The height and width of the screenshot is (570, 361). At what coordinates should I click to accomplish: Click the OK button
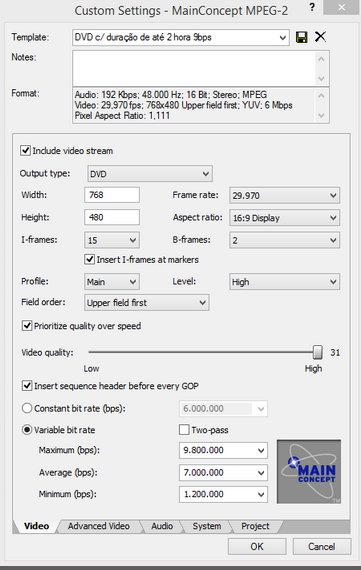[x=257, y=546]
